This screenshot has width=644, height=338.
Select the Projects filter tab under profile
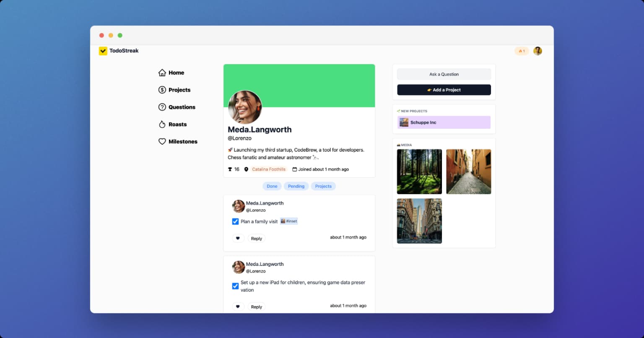[323, 186]
